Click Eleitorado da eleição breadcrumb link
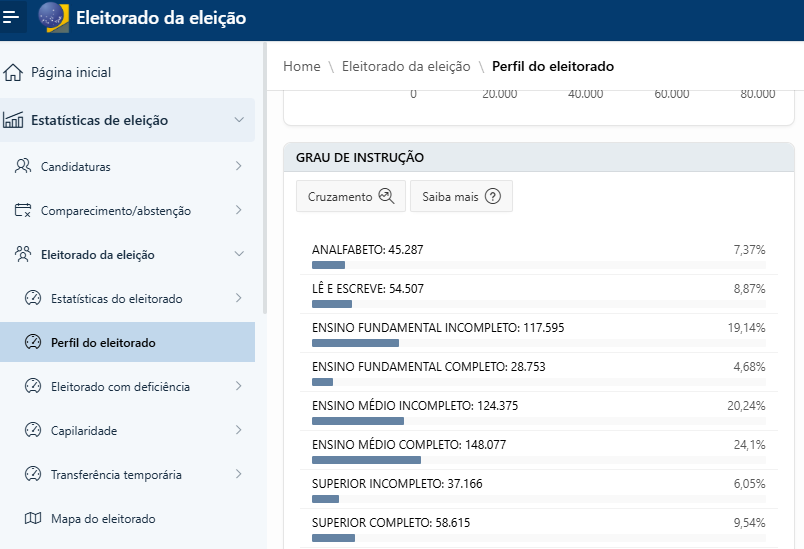 tap(406, 66)
